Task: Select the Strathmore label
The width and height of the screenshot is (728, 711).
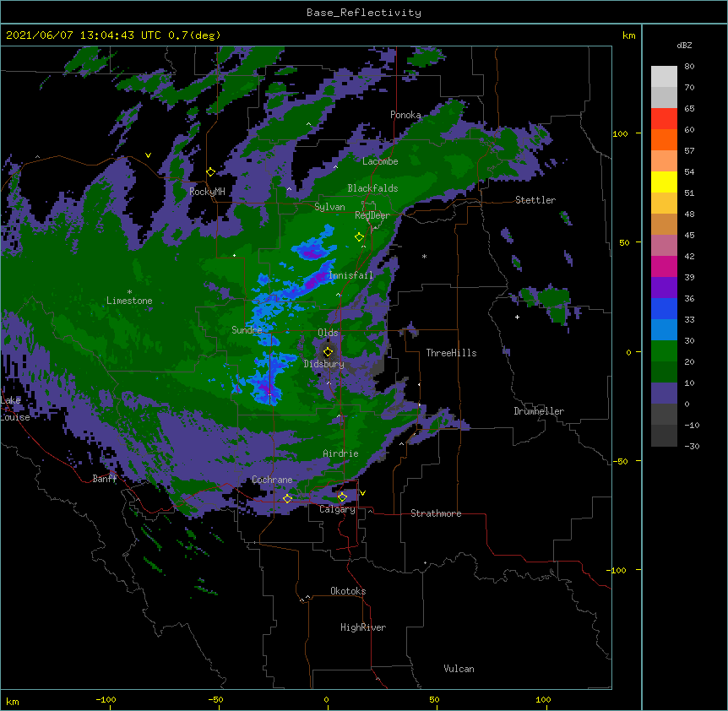Action: pyautogui.click(x=436, y=513)
